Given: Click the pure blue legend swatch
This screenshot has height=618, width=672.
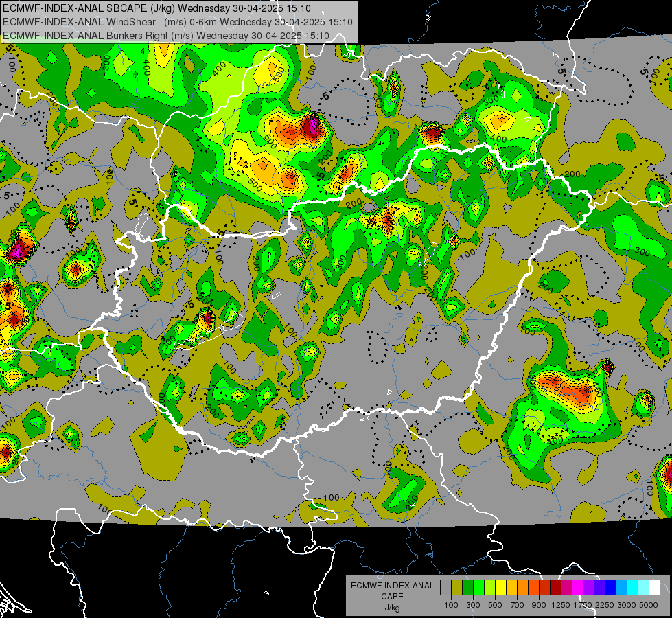Looking at the screenshot, I should (x=611, y=587).
